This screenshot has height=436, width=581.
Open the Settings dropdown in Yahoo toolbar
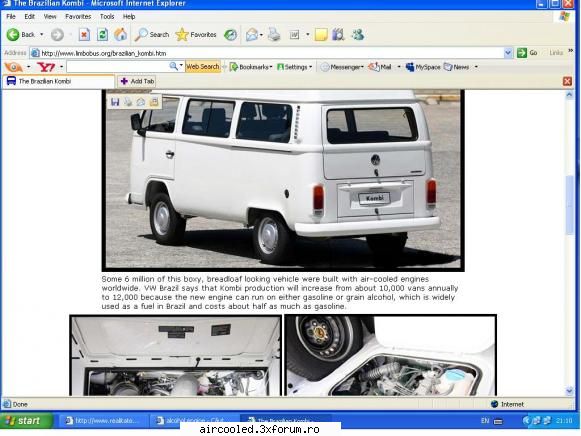[295, 67]
